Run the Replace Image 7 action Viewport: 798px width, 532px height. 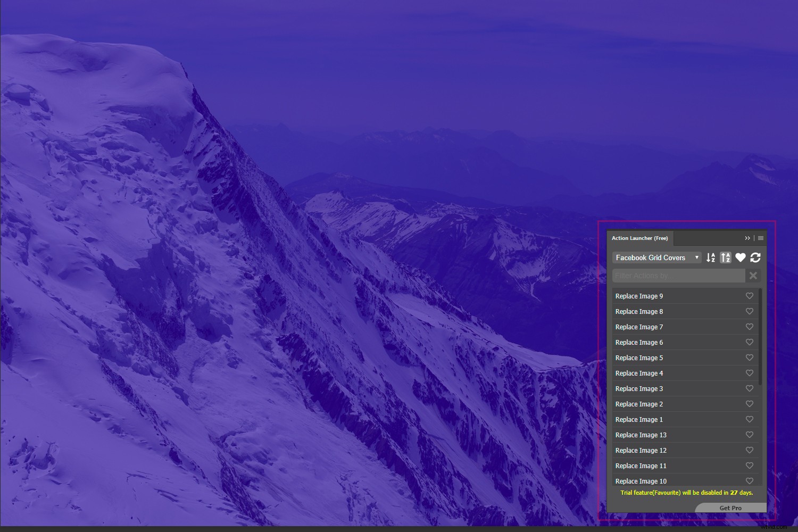point(665,327)
